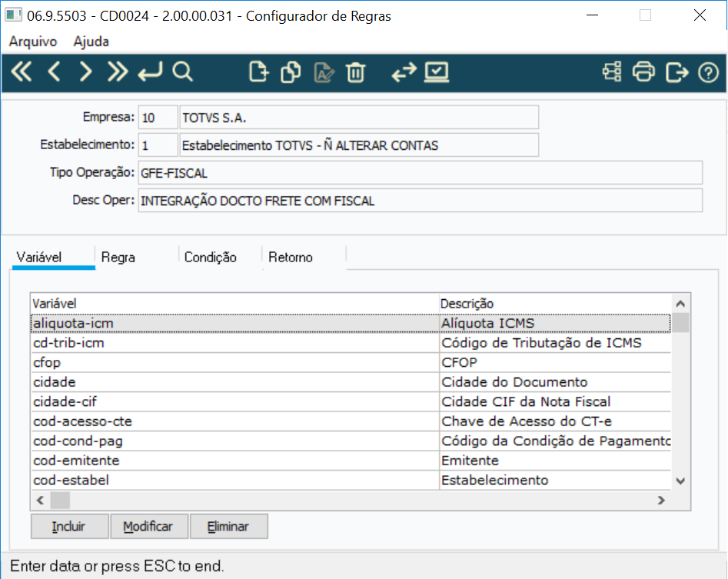Image resolution: width=728 pixels, height=579 pixels.
Task: Click the monitor checkmark toolbar icon
Action: tap(437, 72)
